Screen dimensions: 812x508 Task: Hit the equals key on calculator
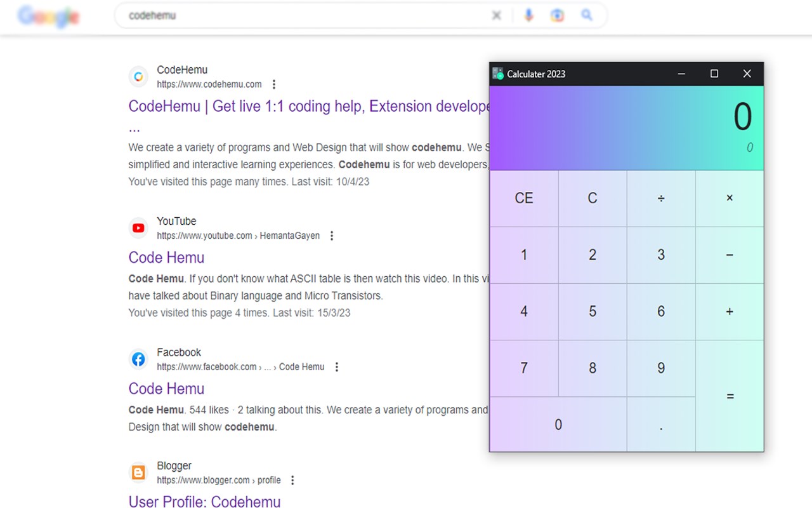click(x=730, y=396)
